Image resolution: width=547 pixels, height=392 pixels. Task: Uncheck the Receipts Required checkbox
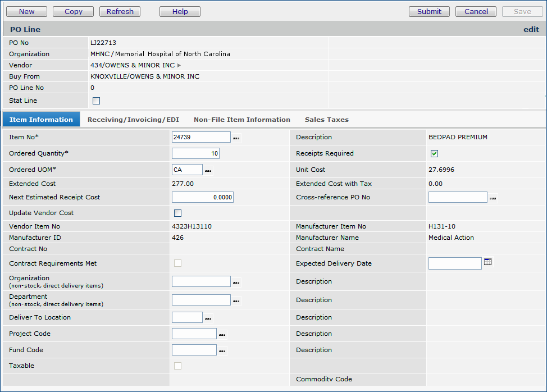click(434, 153)
